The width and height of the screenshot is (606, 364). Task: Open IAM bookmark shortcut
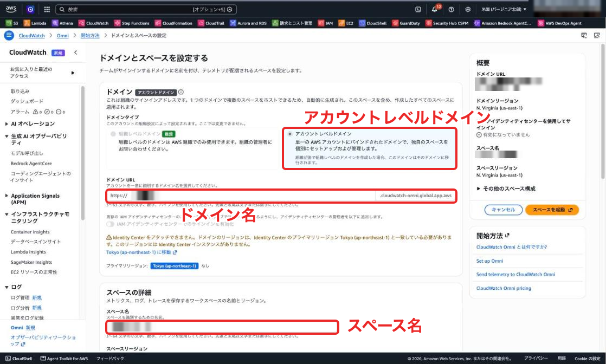point(325,23)
